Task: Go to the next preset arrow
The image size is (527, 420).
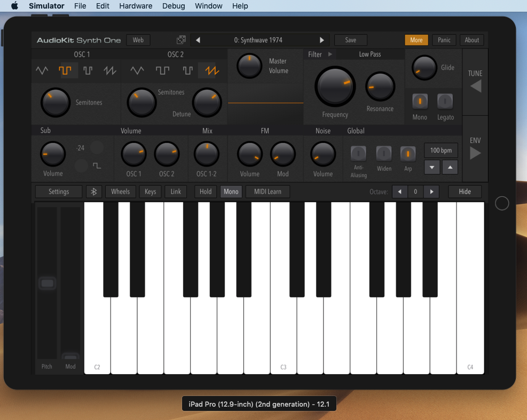Action: click(321, 40)
